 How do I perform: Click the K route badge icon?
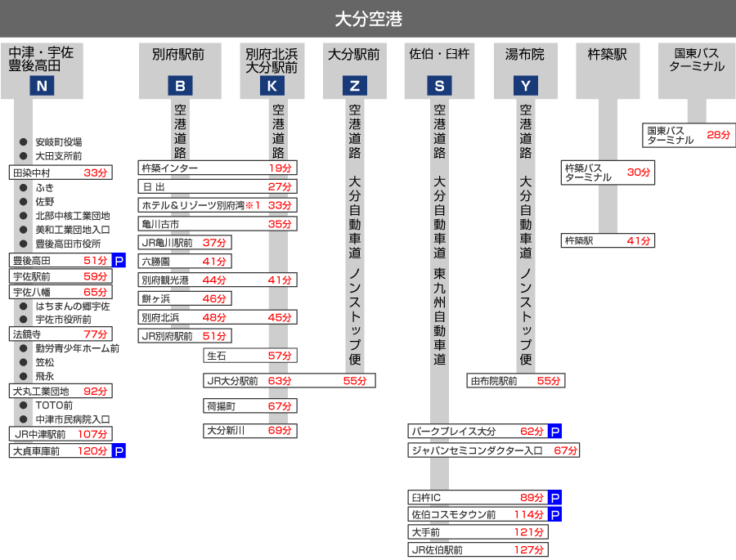tap(272, 86)
